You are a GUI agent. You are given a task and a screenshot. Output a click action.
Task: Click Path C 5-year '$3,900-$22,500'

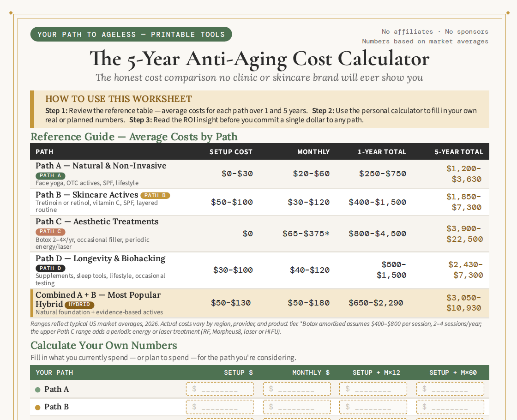pyautogui.click(x=464, y=234)
